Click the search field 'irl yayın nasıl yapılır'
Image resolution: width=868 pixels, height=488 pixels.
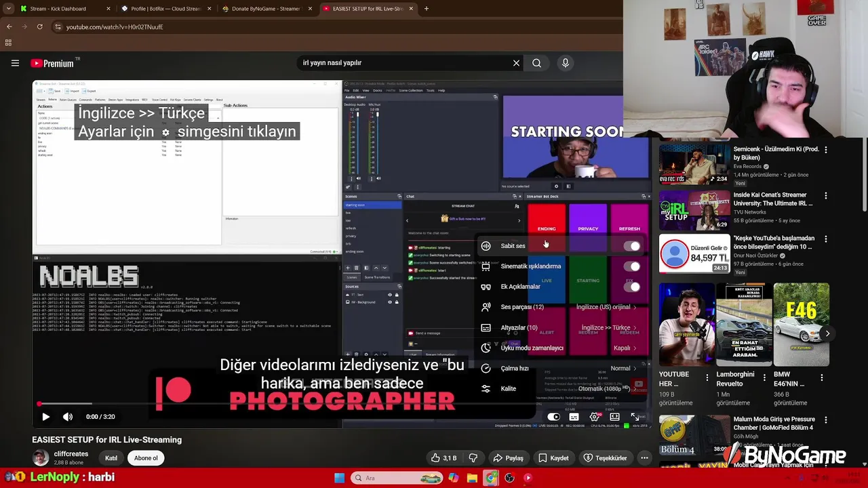[x=403, y=63]
